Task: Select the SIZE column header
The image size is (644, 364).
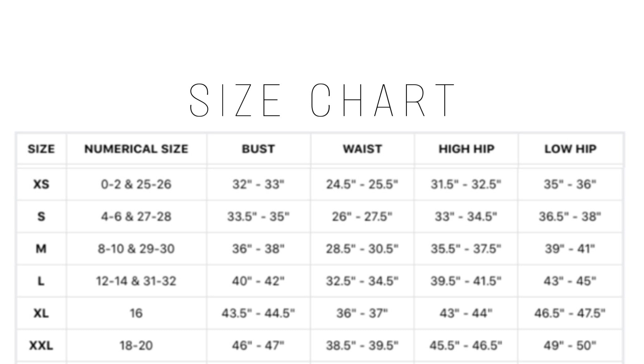Action: 41,149
